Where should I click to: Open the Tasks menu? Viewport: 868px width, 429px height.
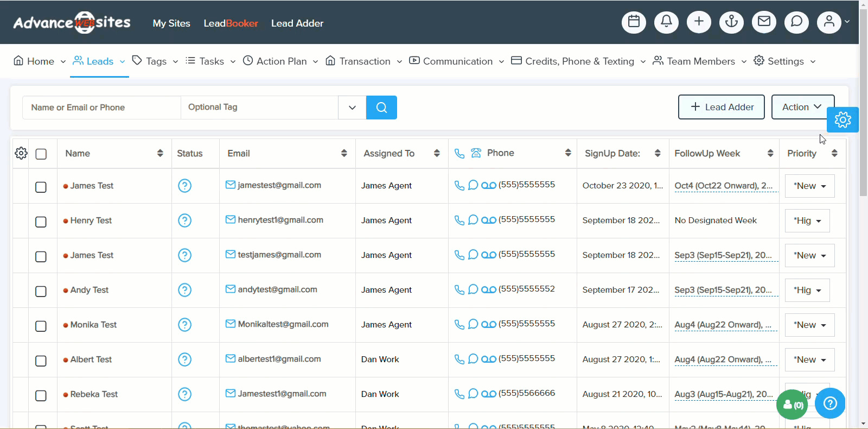coord(210,61)
